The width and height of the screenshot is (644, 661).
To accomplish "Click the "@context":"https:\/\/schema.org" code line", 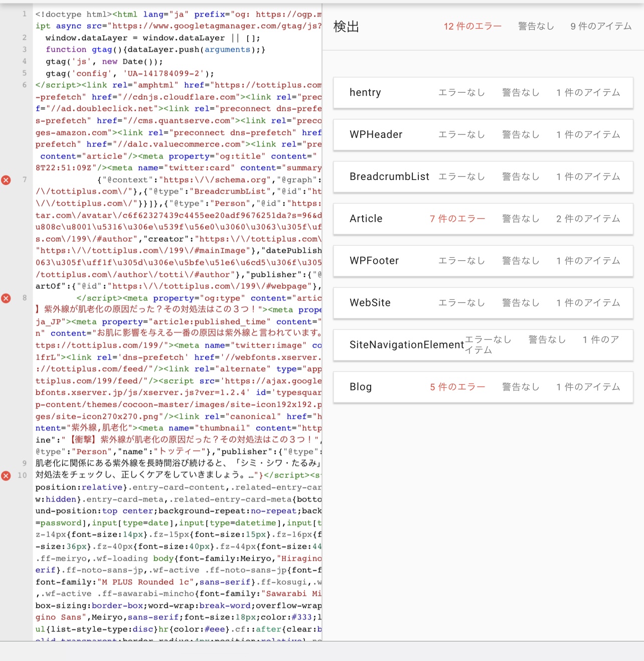I will click(x=210, y=180).
